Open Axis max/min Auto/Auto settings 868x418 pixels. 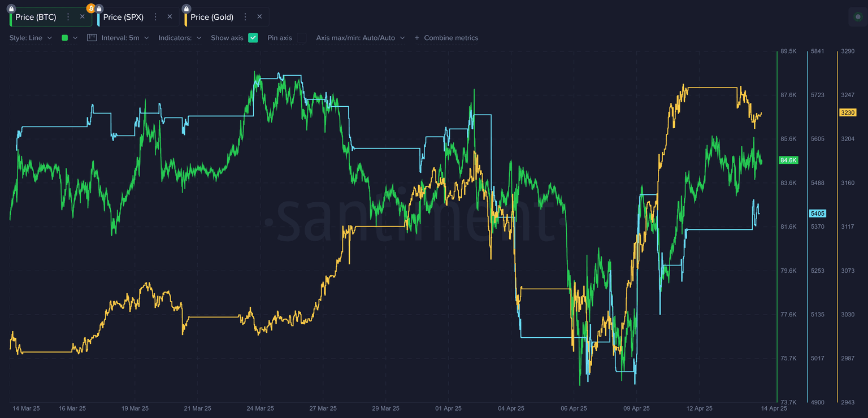coord(360,38)
